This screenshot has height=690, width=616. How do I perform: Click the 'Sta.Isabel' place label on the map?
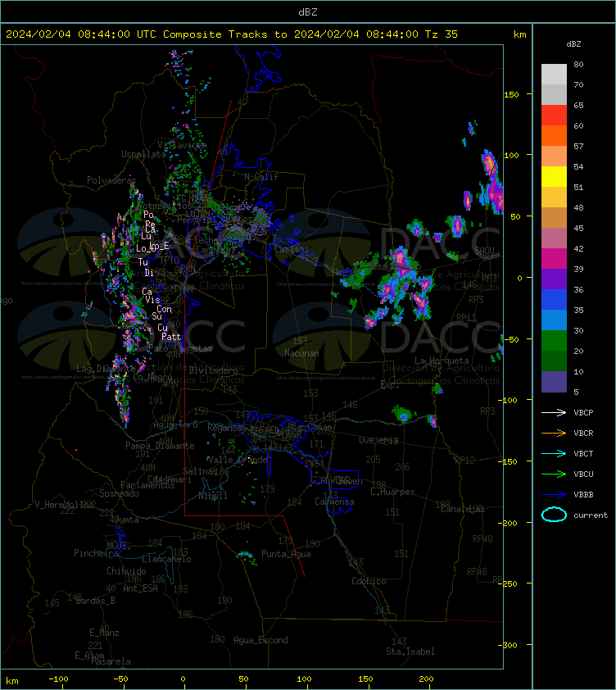[410, 651]
